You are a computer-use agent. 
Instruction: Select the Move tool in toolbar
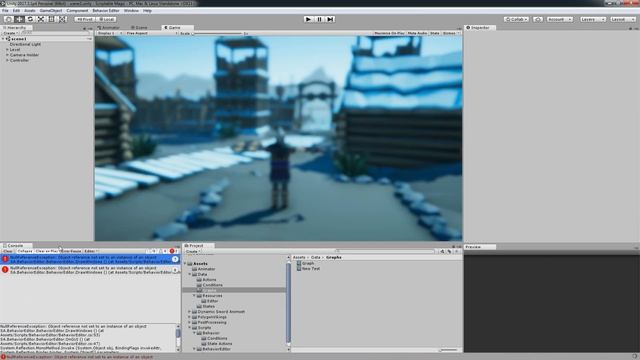(x=19, y=19)
